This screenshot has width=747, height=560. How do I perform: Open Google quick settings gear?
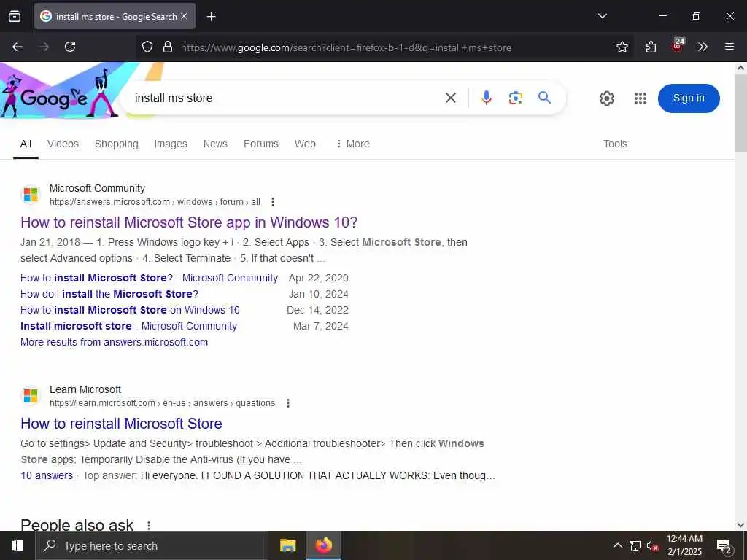point(606,98)
